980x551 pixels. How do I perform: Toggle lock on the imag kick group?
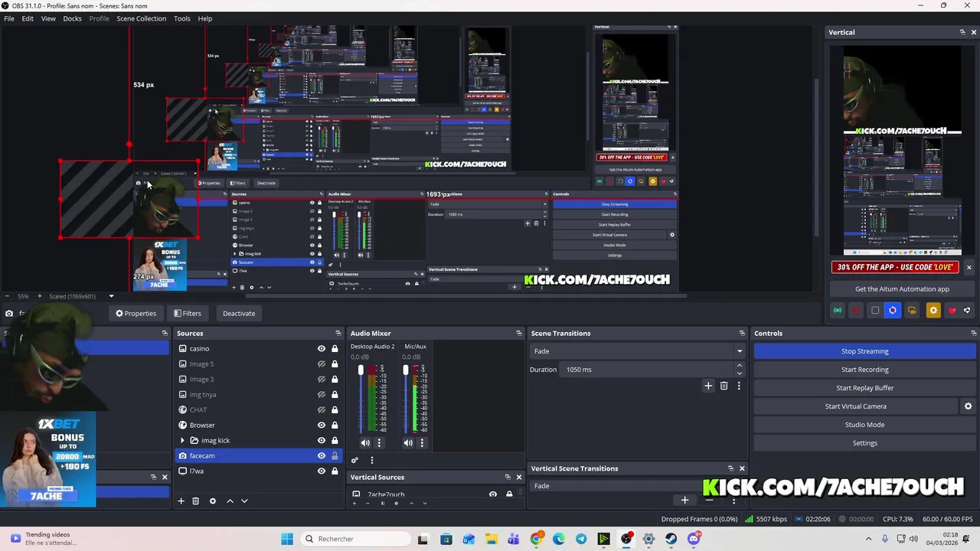tap(335, 440)
